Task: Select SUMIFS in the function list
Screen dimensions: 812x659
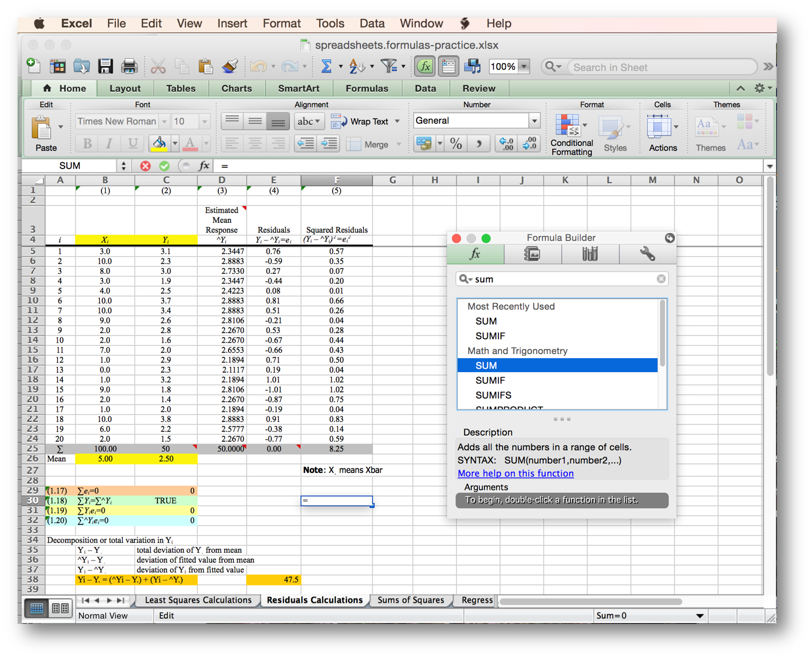Action: pyautogui.click(x=493, y=395)
